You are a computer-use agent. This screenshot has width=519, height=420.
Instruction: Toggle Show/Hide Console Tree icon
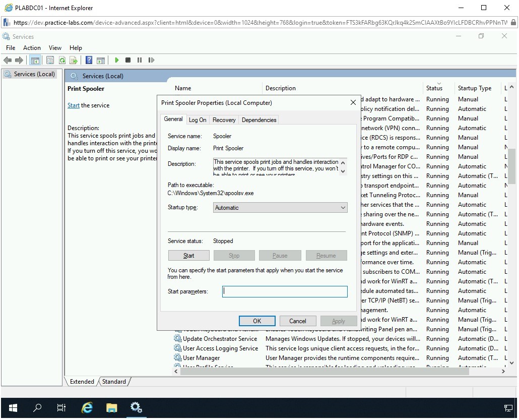(x=35, y=60)
